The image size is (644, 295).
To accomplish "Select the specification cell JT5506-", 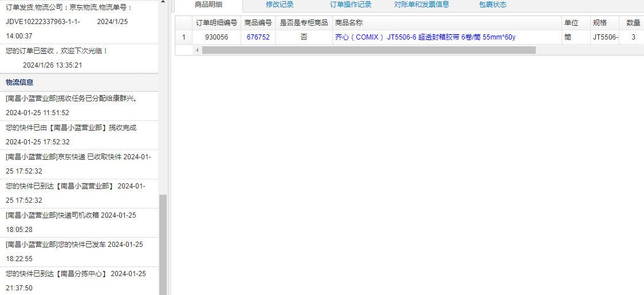I will (x=604, y=37).
